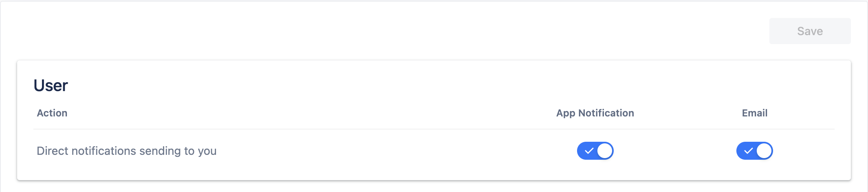Click the white knob of App Notification switch
The image size is (868, 192).
[x=605, y=151]
